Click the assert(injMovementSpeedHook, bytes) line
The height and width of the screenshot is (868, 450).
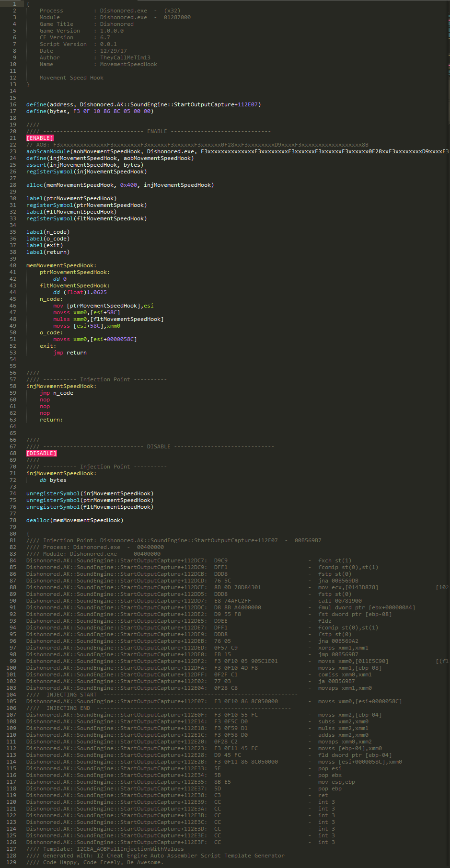pos(85,165)
